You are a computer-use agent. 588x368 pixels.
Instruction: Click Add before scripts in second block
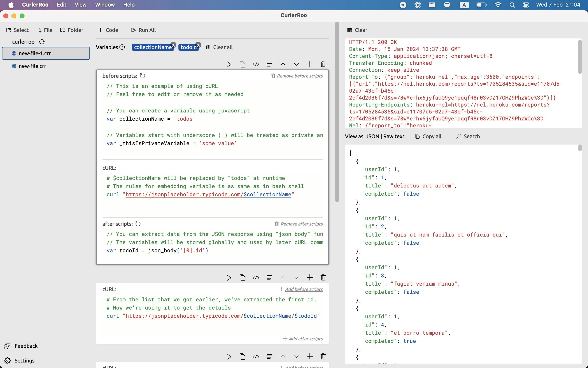[x=301, y=289]
